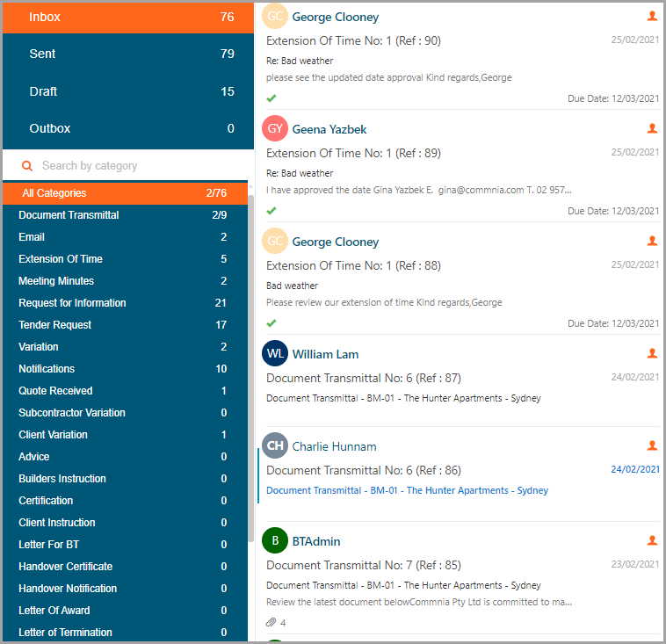This screenshot has width=666, height=644.
Task: Click the GY avatar of Geena Yazbek
Action: click(275, 128)
